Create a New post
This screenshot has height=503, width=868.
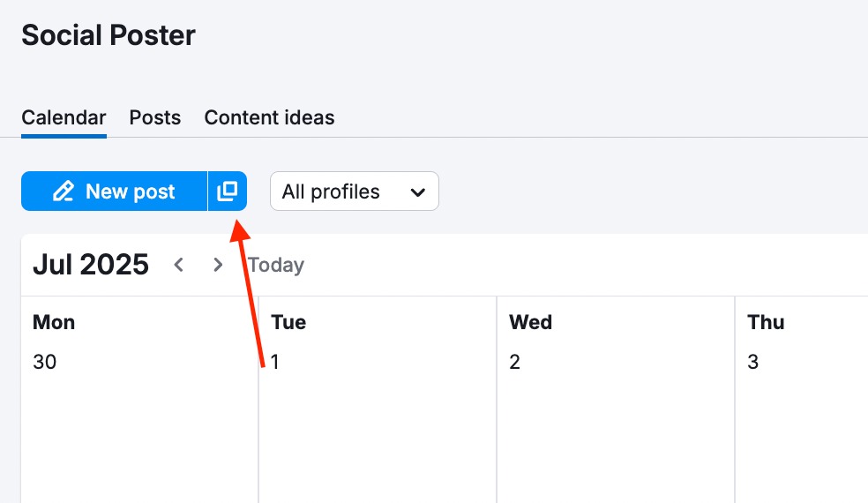(x=115, y=191)
